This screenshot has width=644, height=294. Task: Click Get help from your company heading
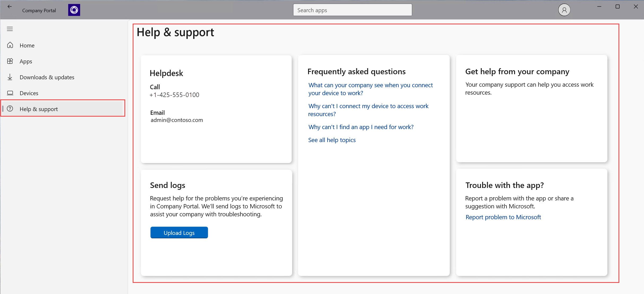pos(517,72)
